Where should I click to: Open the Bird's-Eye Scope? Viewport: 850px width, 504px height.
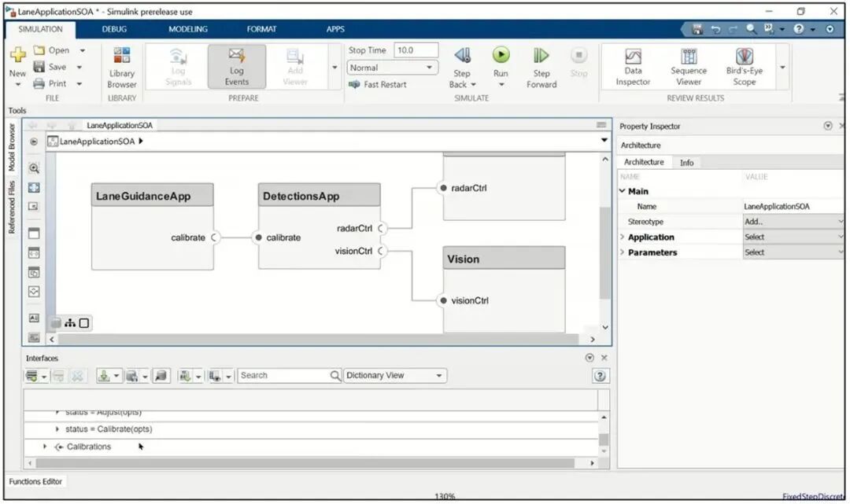tap(745, 67)
